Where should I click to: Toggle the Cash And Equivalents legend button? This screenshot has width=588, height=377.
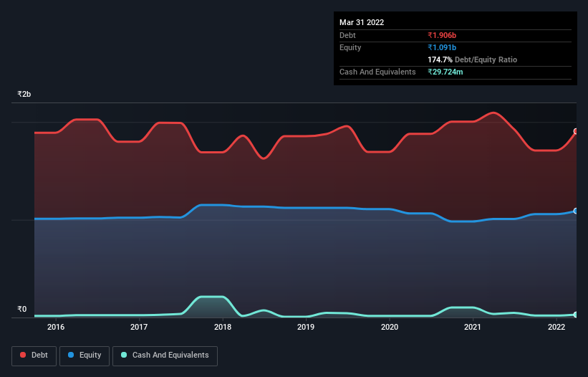click(165, 355)
